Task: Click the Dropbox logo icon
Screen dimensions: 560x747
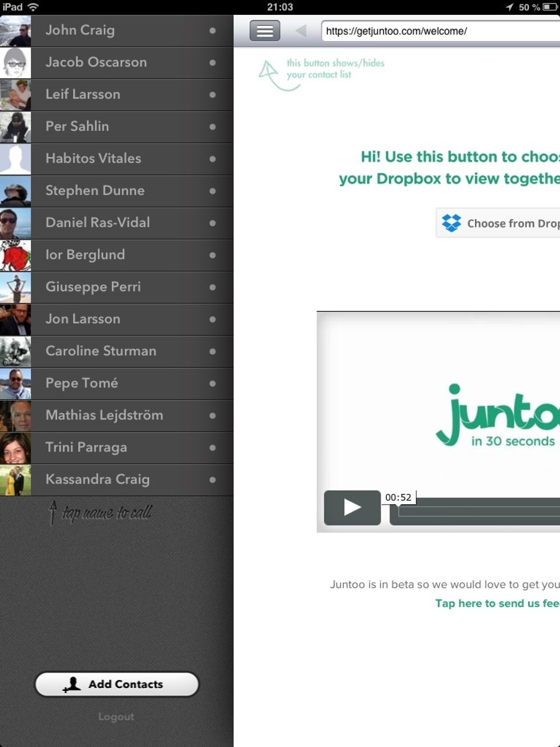Action: [x=451, y=223]
